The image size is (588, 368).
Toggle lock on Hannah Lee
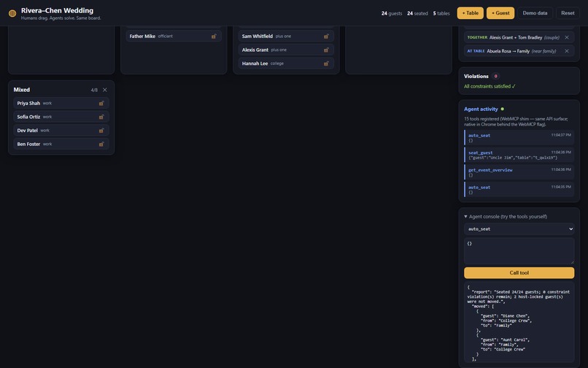[326, 64]
